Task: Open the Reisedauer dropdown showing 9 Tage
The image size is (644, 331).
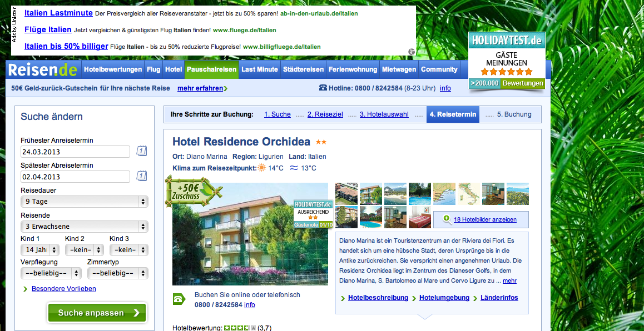Action: (x=84, y=202)
